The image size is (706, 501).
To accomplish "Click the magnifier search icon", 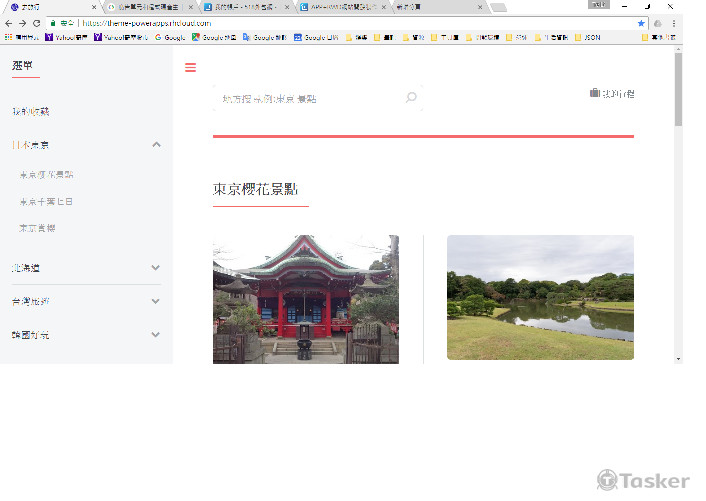I will click(411, 98).
